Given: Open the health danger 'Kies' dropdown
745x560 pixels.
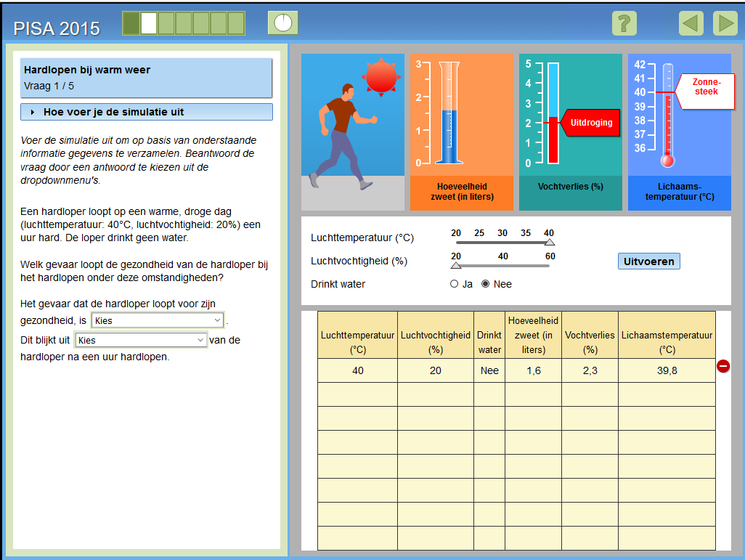Looking at the screenshot, I should tap(158, 320).
